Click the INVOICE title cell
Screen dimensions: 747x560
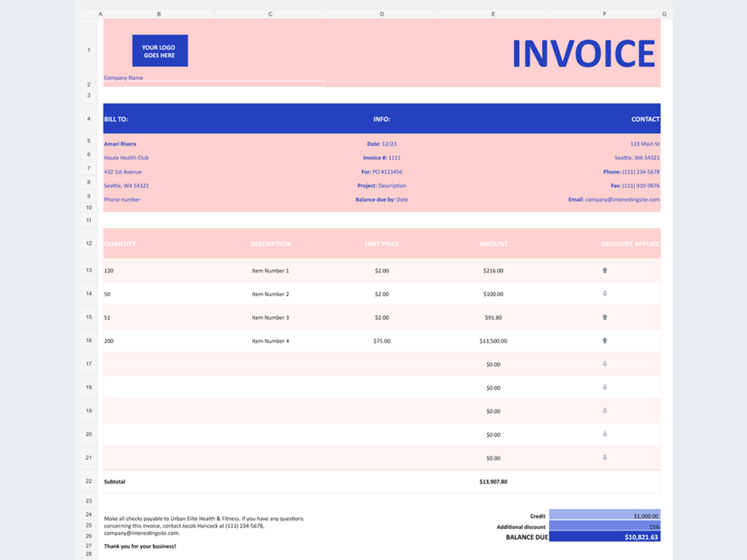point(583,53)
